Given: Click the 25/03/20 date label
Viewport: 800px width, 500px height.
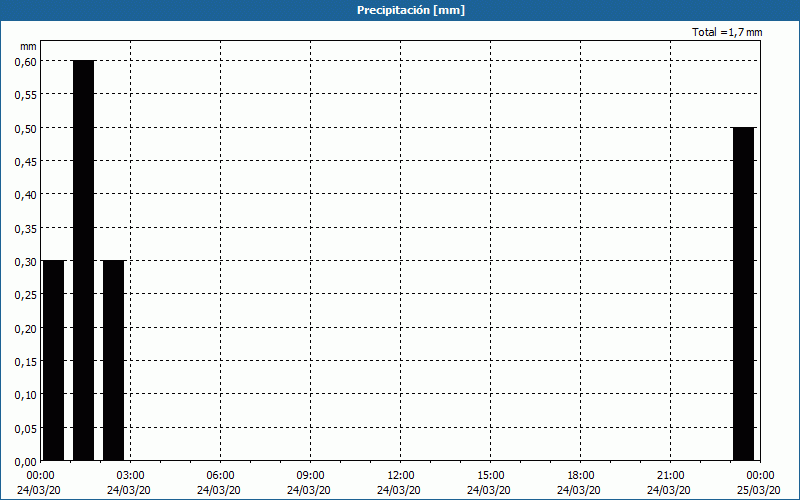Looking at the screenshot, I should 759,490.
